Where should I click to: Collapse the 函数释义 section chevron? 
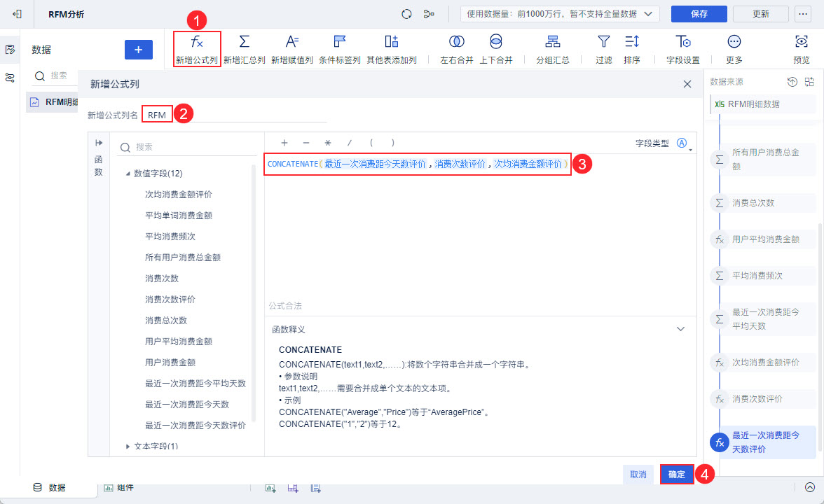pos(680,329)
